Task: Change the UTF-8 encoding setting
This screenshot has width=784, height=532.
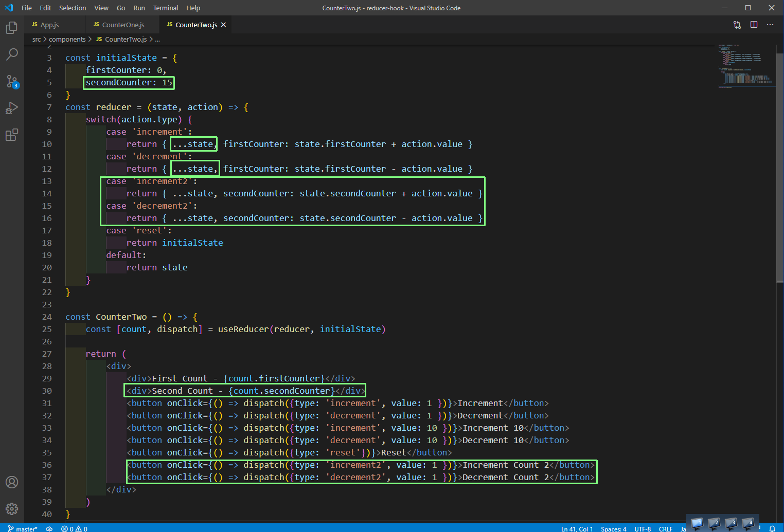Action: (643, 528)
